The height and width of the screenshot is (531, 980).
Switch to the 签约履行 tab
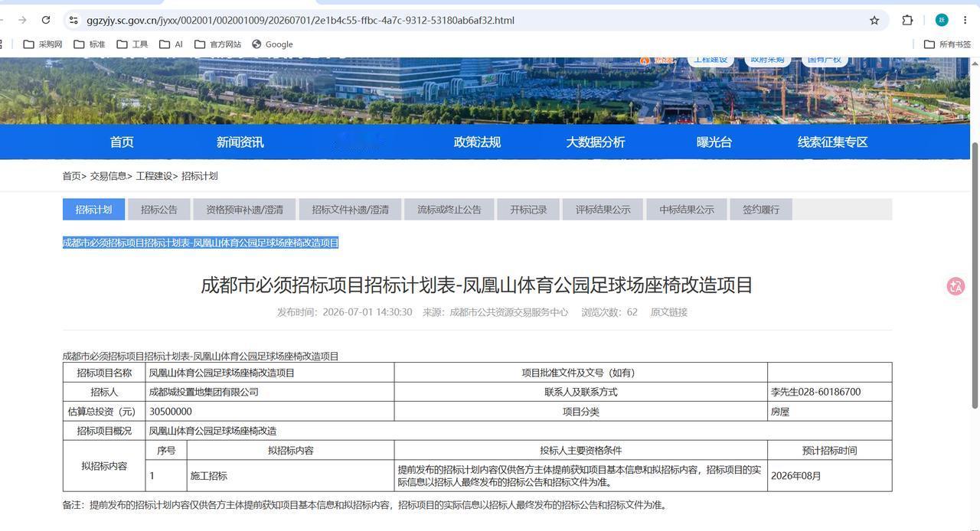[761, 210]
